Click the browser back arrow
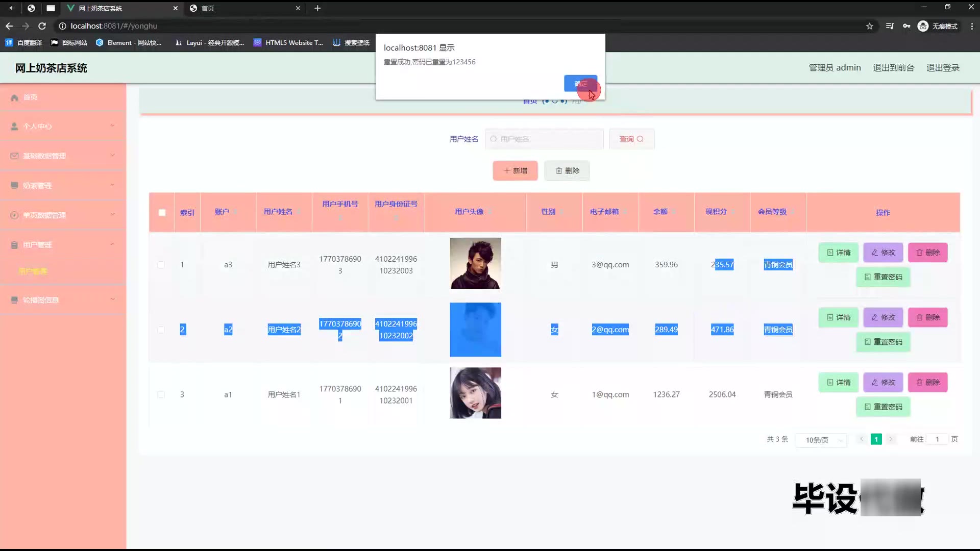Viewport: 980px width, 551px height. point(9,26)
